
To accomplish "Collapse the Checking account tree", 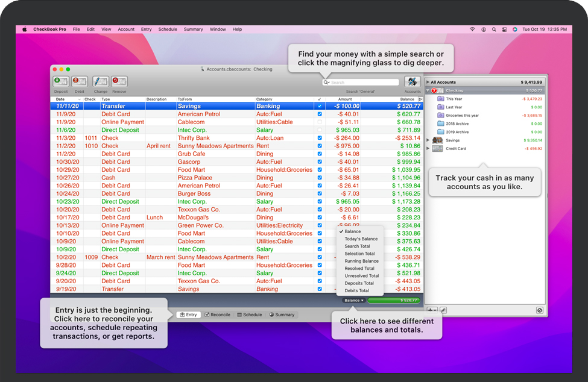I will tap(428, 91).
